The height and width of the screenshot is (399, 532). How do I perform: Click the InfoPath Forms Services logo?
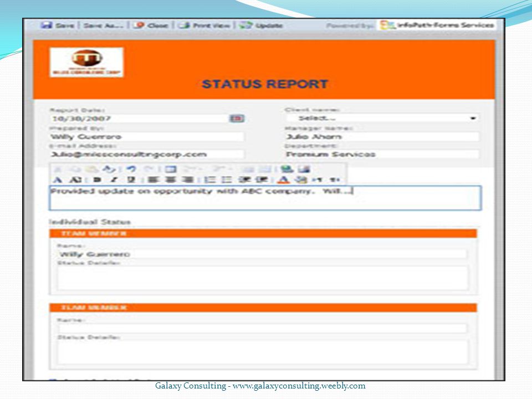(437, 25)
